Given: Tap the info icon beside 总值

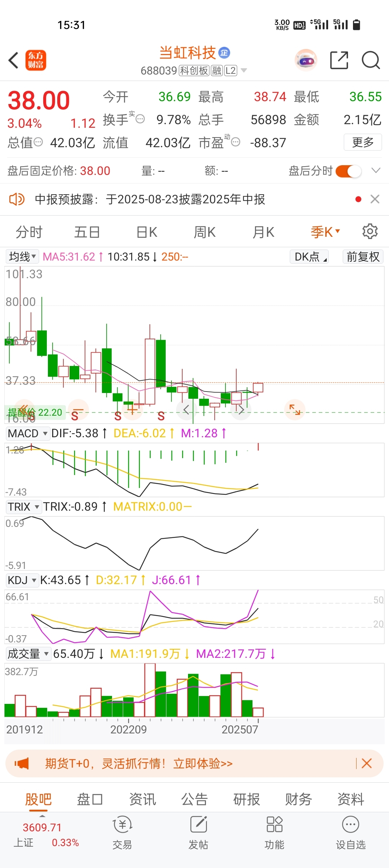Looking at the screenshot, I should (x=38, y=142).
